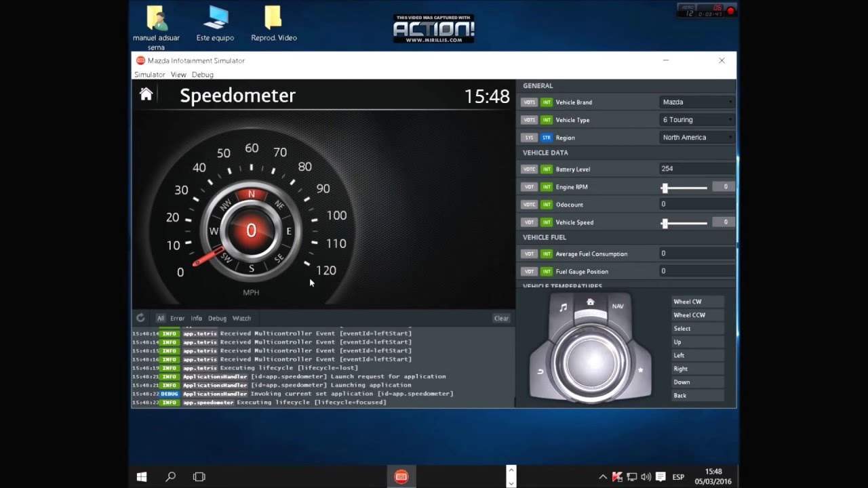Screen dimensions: 868x488
Task: Click the INT tag next to Vehicle Type
Action: [x=547, y=120]
